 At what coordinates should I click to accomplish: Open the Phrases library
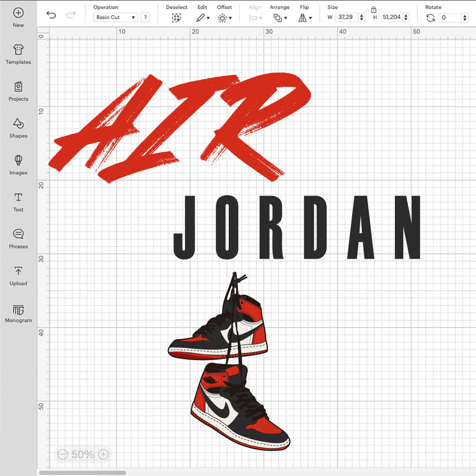point(18,239)
